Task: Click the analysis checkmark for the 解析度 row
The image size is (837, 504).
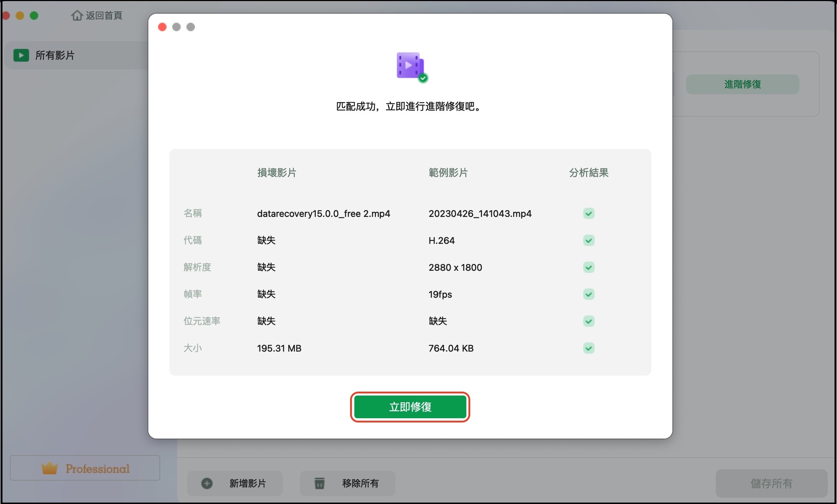Action: click(589, 267)
